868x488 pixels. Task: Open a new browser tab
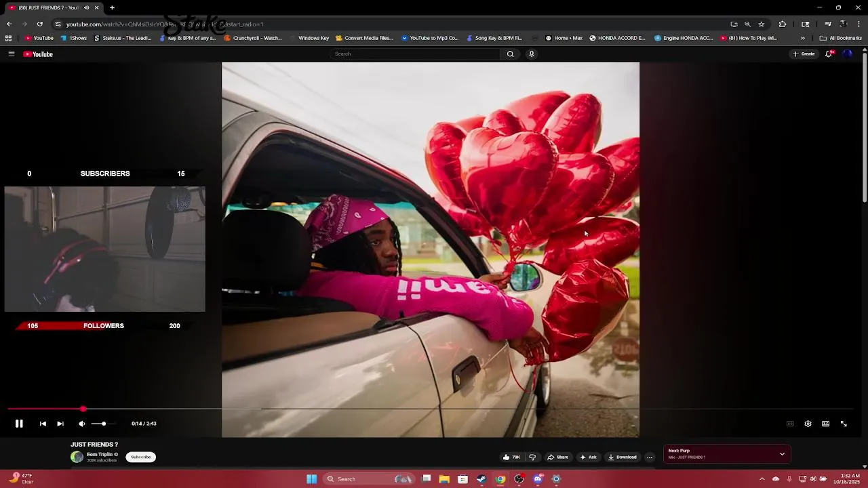click(x=112, y=7)
